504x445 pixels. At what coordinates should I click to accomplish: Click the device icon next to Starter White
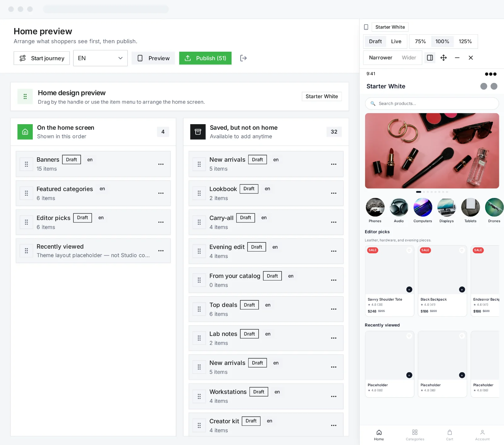(x=366, y=27)
